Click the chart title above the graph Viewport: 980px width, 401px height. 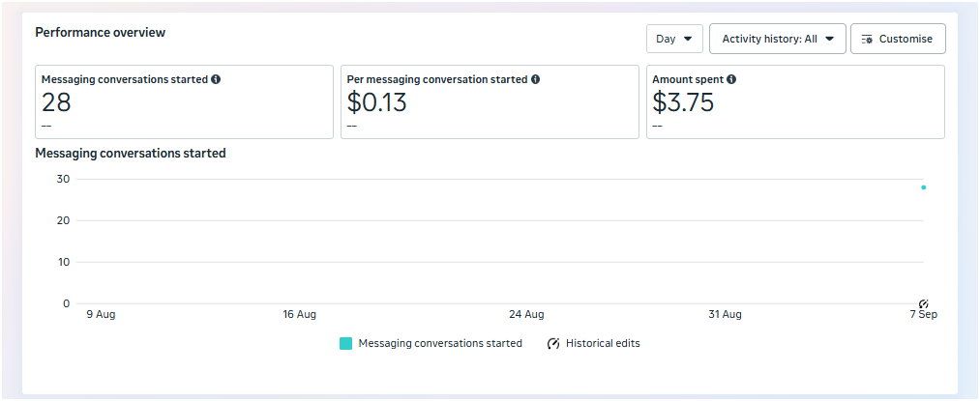[x=131, y=153]
